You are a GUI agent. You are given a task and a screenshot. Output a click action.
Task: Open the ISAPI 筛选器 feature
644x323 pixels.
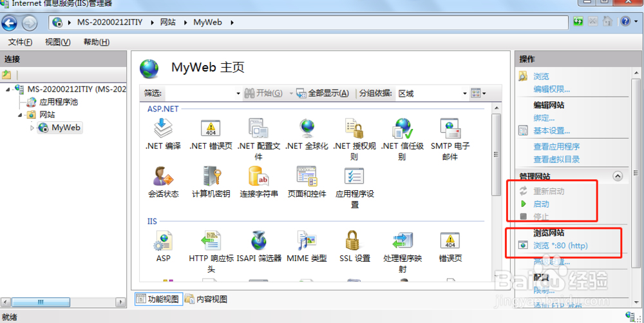click(x=258, y=246)
